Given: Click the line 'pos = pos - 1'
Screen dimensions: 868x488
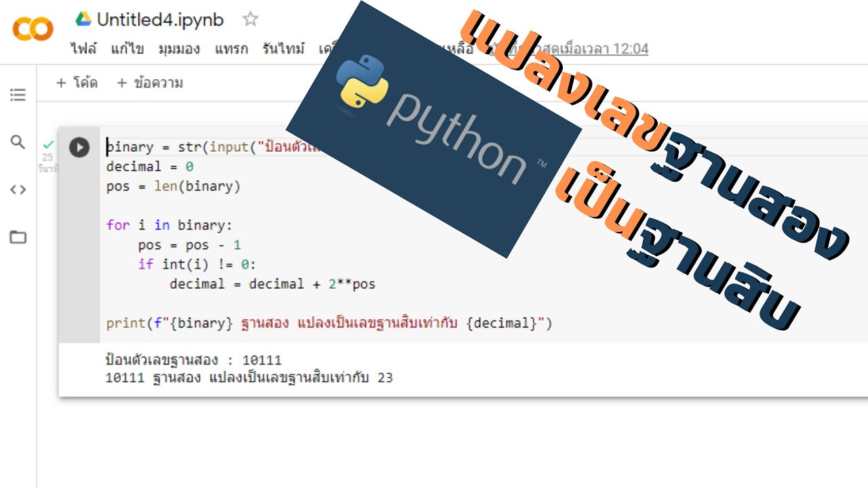Looking at the screenshot, I should pyautogui.click(x=189, y=245).
